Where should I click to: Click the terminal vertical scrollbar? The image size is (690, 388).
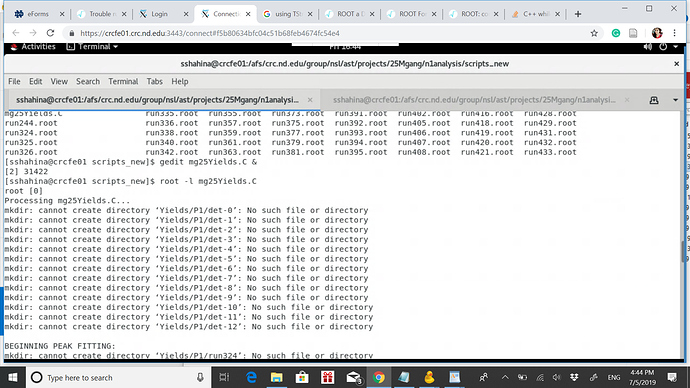683,251
